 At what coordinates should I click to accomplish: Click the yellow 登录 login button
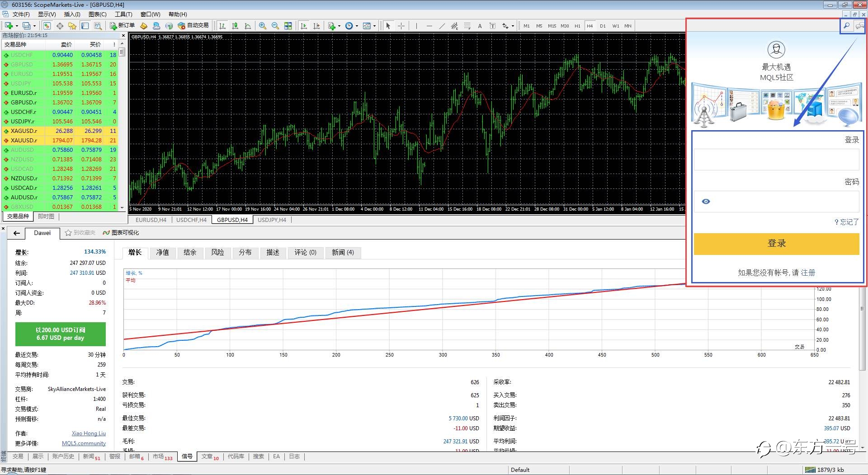[776, 244]
